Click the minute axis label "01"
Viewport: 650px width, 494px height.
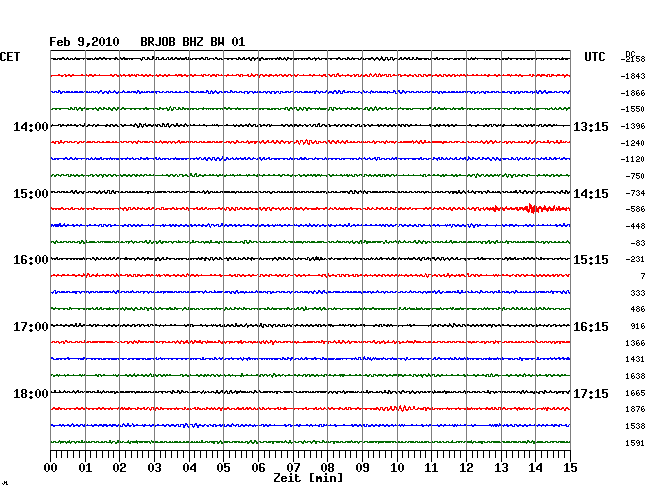pos(85,468)
